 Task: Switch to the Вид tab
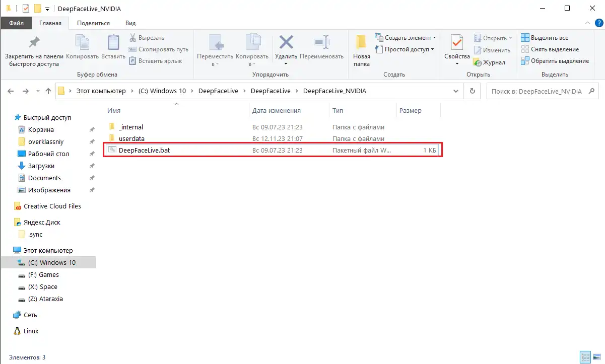pyautogui.click(x=130, y=23)
